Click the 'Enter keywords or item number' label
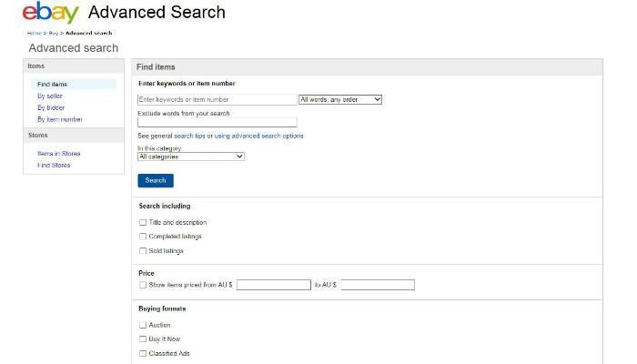This screenshot has width=637, height=364. [x=187, y=84]
